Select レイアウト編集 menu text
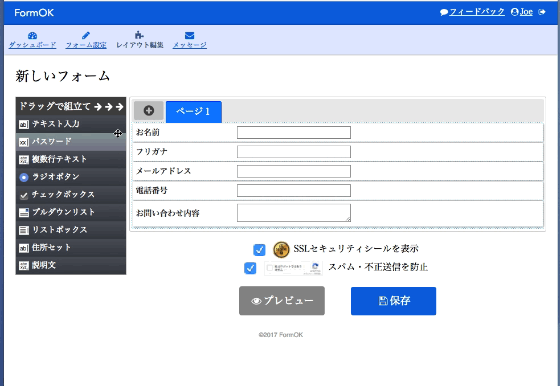 (140, 45)
